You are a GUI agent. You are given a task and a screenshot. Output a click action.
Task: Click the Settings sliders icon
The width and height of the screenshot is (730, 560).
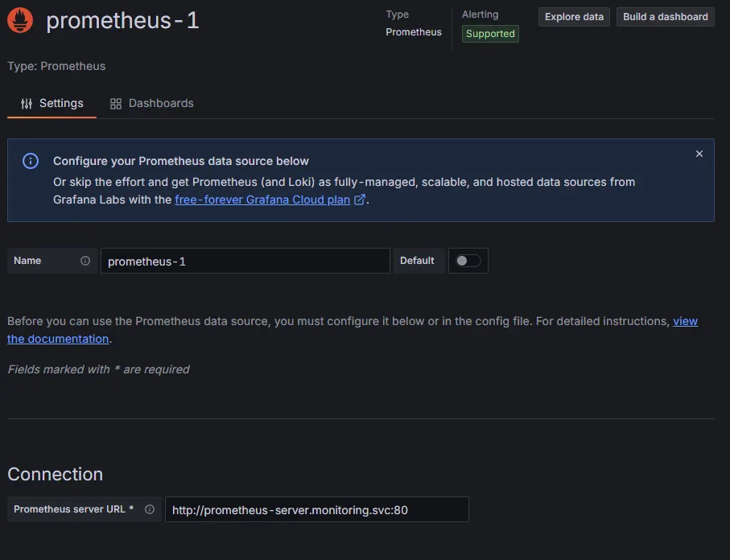tap(27, 104)
